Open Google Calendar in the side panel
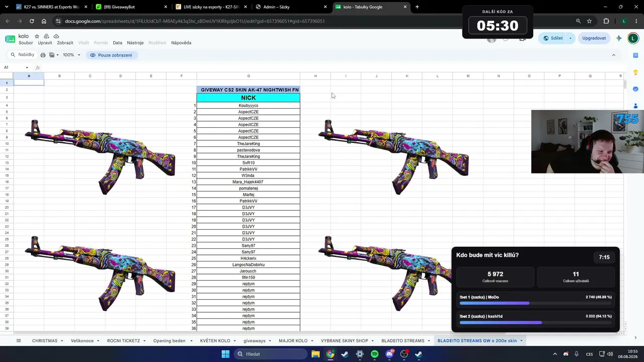The height and width of the screenshot is (362, 644). click(635, 55)
